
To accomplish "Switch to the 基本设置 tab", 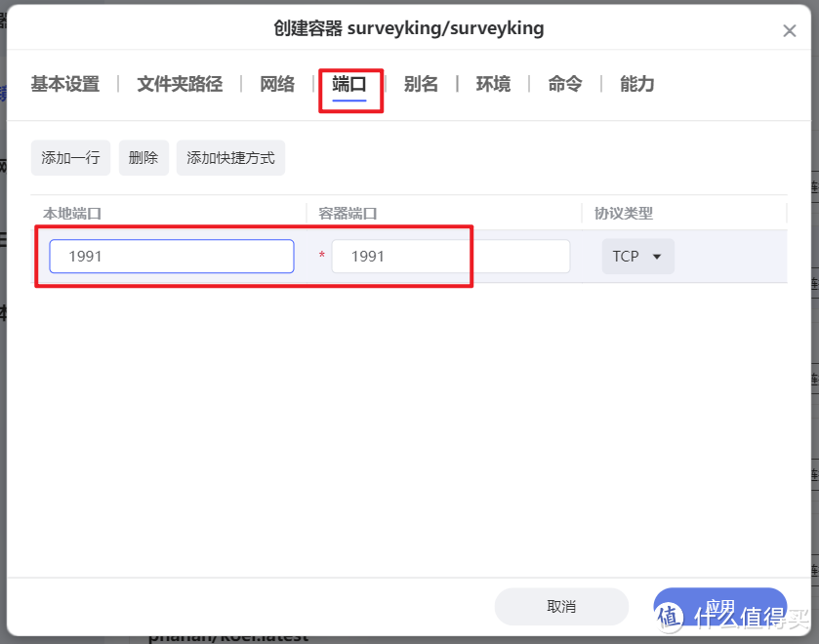I will coord(64,85).
